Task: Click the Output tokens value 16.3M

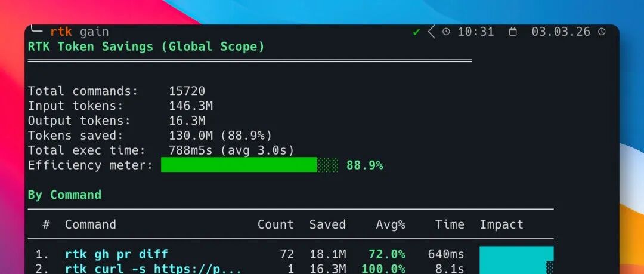Action: point(187,121)
